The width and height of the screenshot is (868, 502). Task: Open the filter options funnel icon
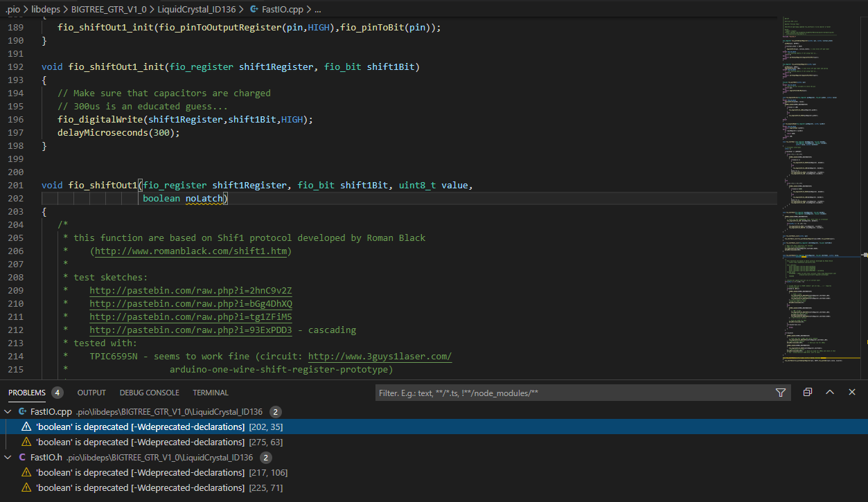pos(781,393)
